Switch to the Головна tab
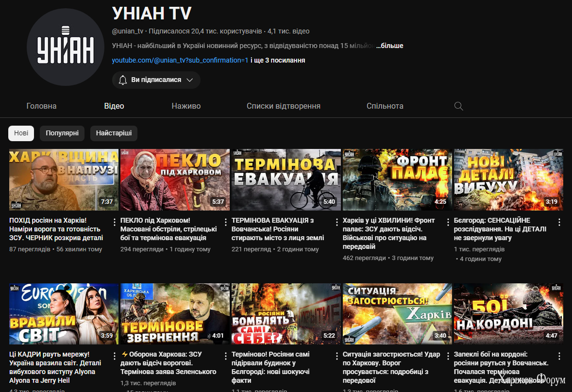This screenshot has width=572, height=392. 42,106
